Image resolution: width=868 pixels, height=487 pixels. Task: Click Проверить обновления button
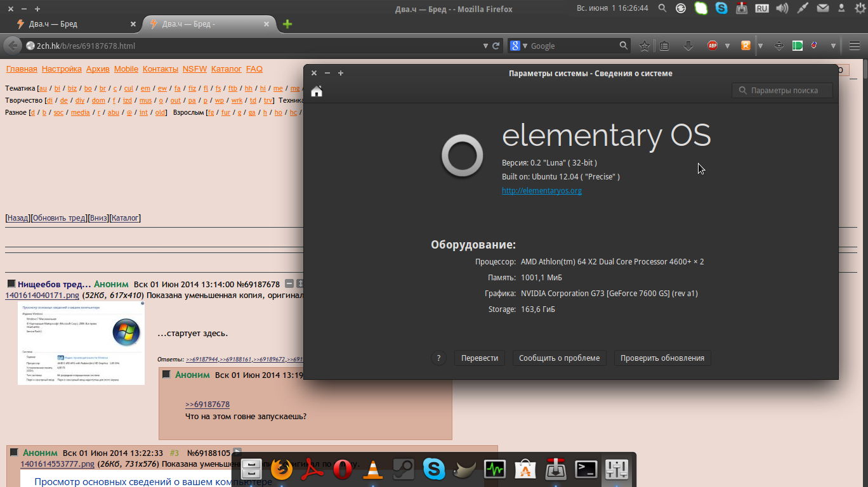(x=662, y=358)
